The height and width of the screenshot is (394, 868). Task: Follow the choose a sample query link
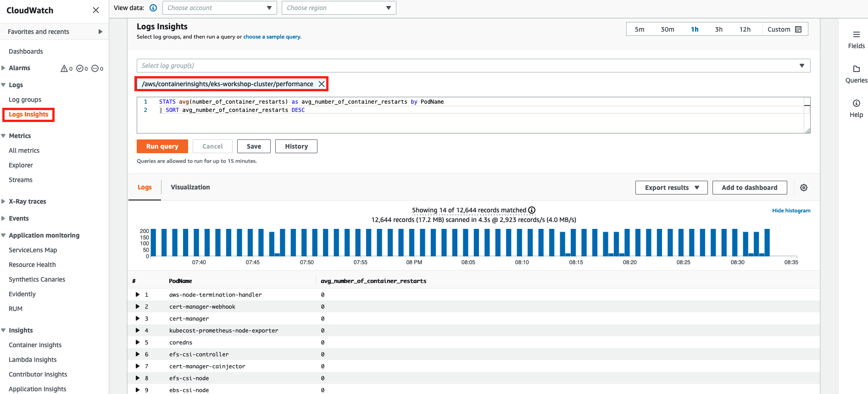(272, 37)
